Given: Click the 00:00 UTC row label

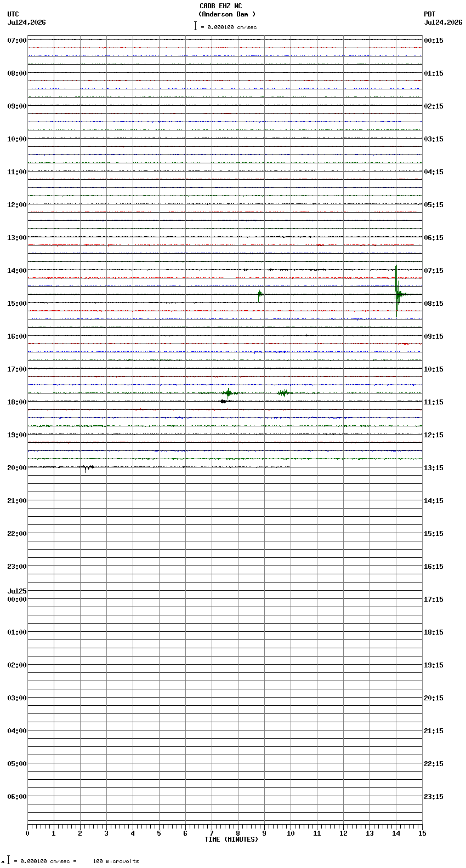Looking at the screenshot, I should (x=17, y=599).
